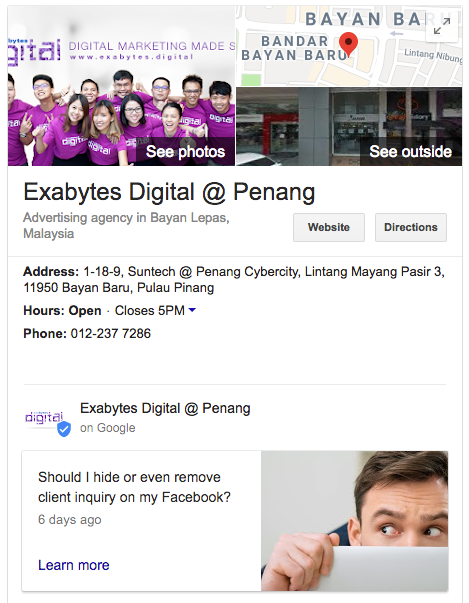469x603 pixels.
Task: Get Directions to Exabytes Digital
Action: pyautogui.click(x=411, y=227)
